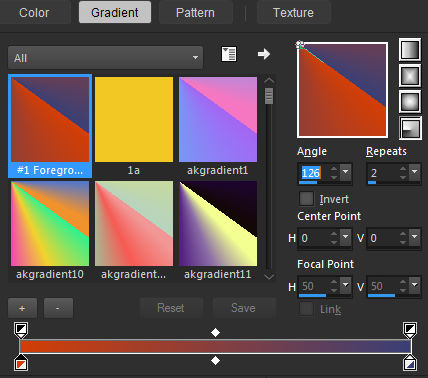Increase the Repeats value with spinner
The width and height of the screenshot is (428, 378).
(403, 169)
